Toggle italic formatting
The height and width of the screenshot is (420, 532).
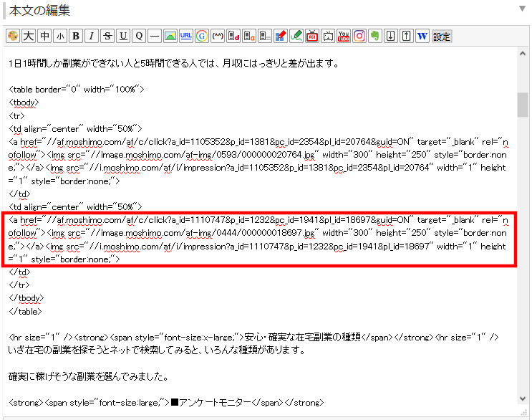click(x=92, y=36)
